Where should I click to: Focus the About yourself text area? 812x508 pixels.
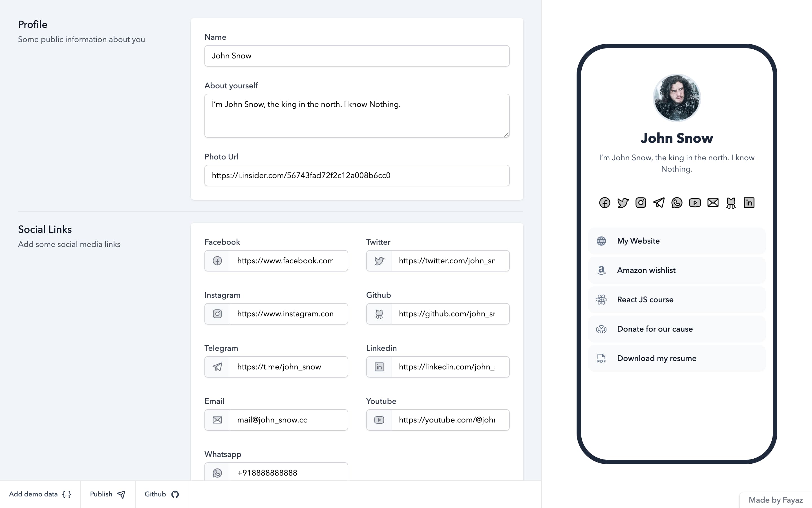point(357,116)
